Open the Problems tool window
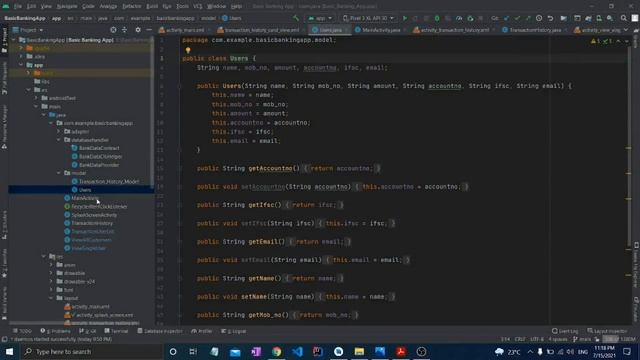640x360 pixels. coord(56,331)
